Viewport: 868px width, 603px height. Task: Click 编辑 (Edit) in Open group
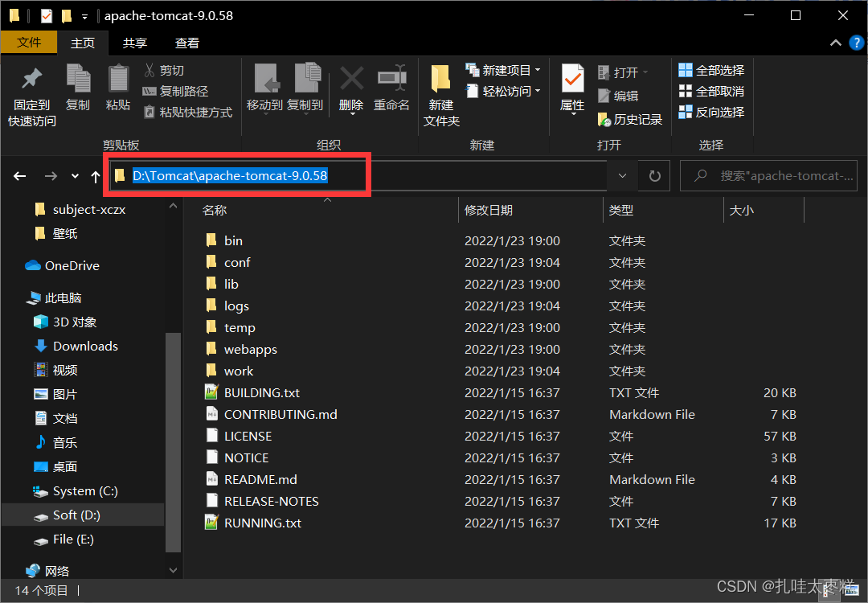pyautogui.click(x=618, y=96)
